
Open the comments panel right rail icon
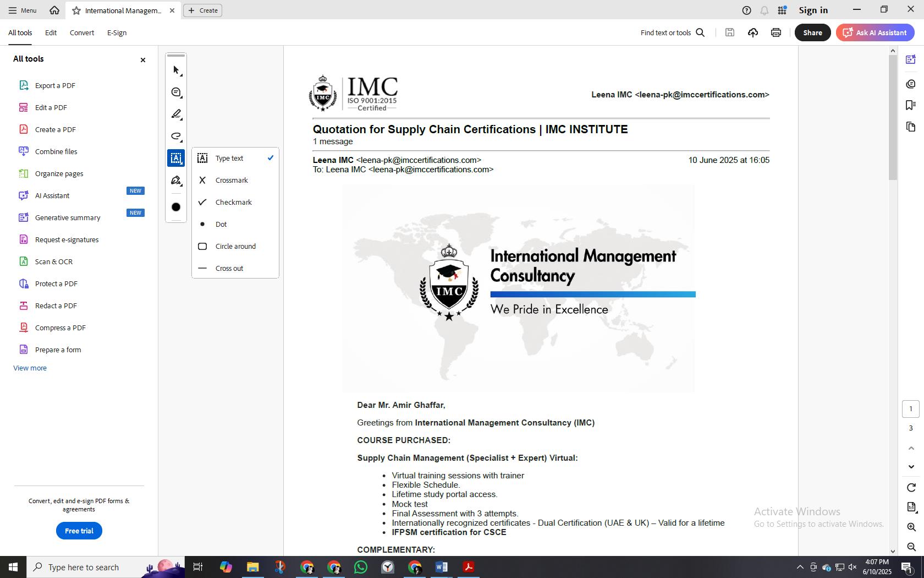pos(911,84)
